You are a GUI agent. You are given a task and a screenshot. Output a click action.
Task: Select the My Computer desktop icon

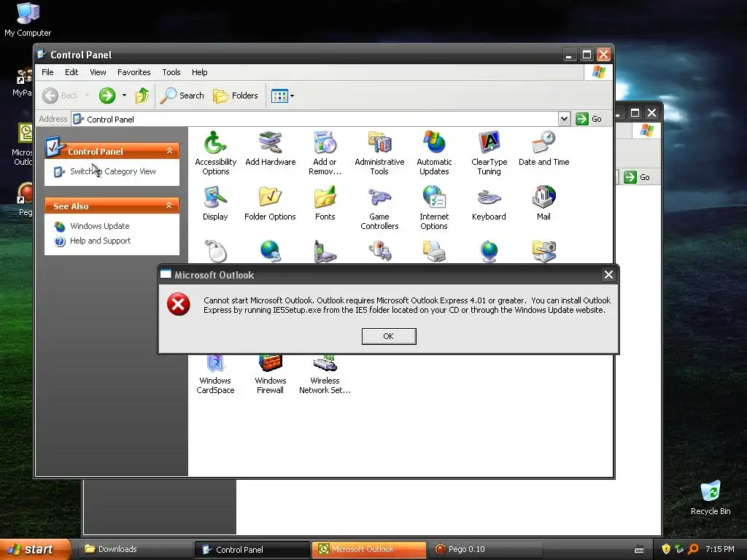28,19
